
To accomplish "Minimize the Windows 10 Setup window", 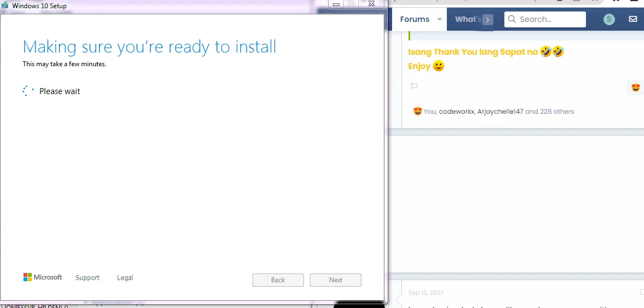I will [x=336, y=4].
